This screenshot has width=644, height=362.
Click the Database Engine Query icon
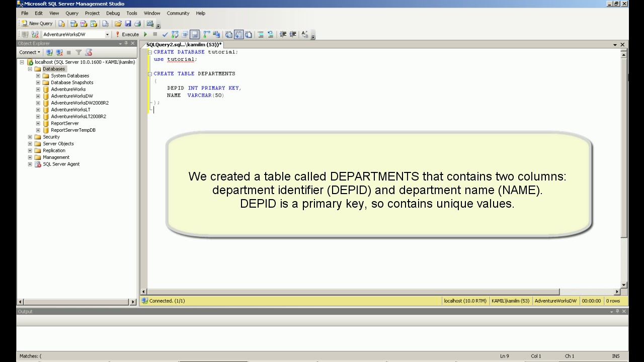[x=61, y=24]
